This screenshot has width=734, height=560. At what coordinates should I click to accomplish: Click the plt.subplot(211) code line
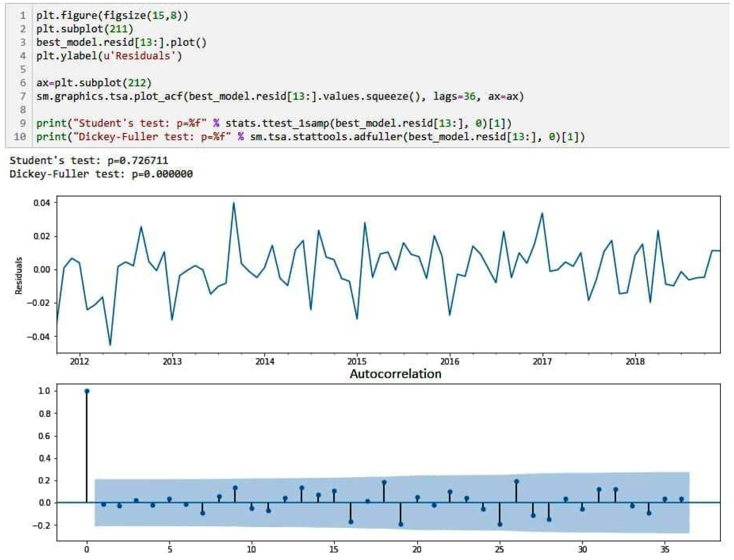point(85,29)
